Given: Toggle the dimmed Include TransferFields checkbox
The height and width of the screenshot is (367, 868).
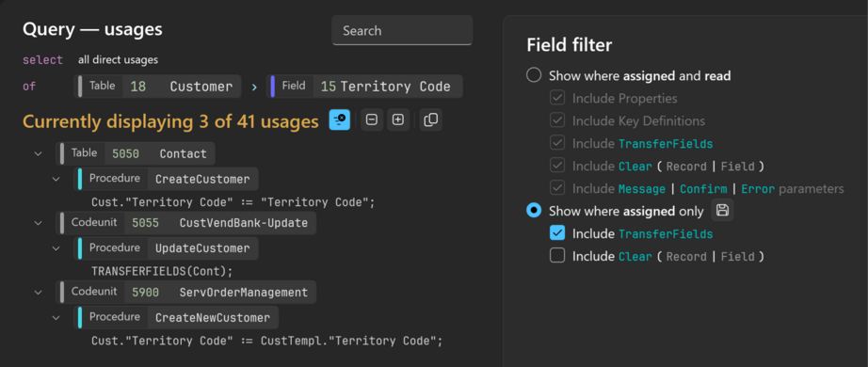Looking at the screenshot, I should [x=557, y=143].
